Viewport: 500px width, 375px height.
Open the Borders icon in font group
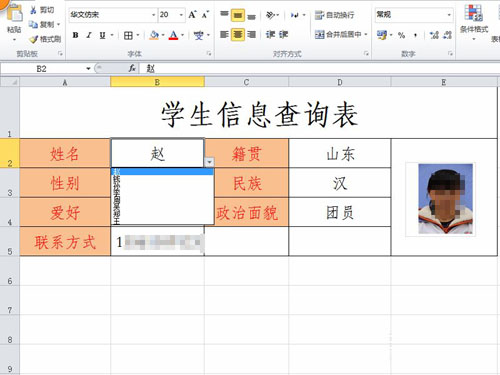click(128, 35)
